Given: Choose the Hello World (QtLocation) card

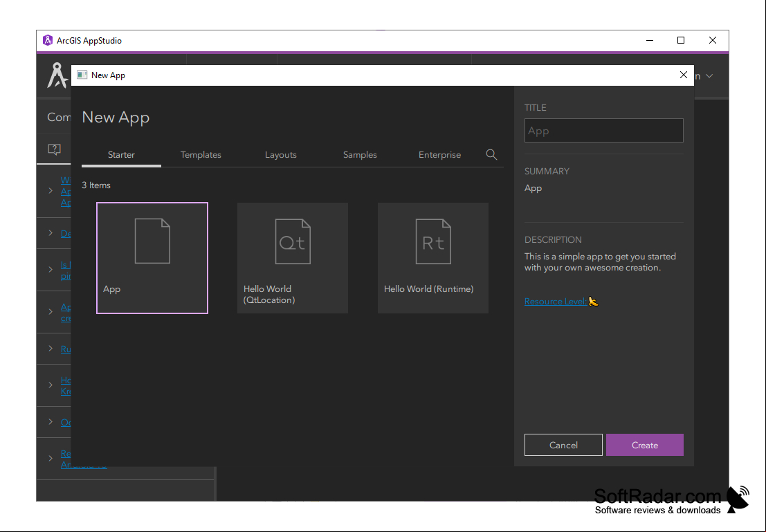Looking at the screenshot, I should pyautogui.click(x=293, y=258).
